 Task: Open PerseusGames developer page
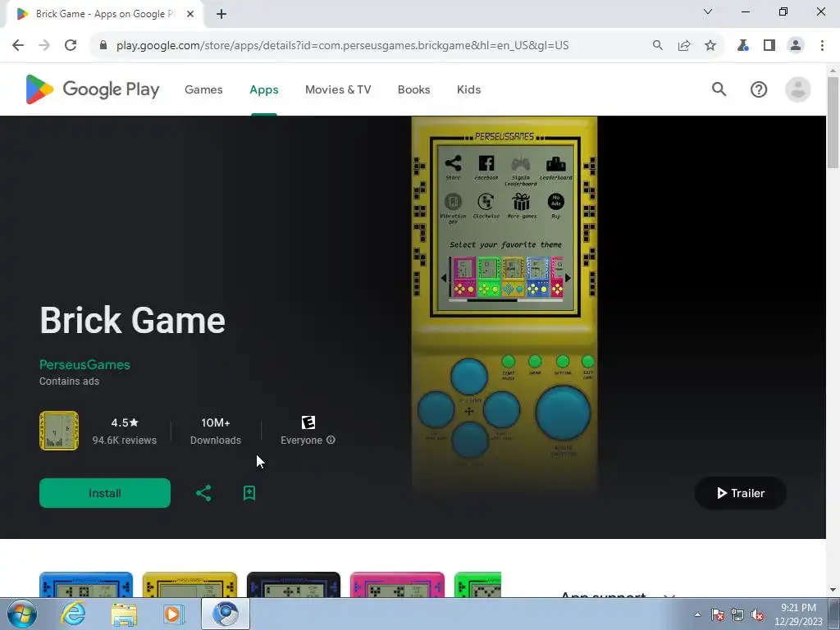point(84,364)
